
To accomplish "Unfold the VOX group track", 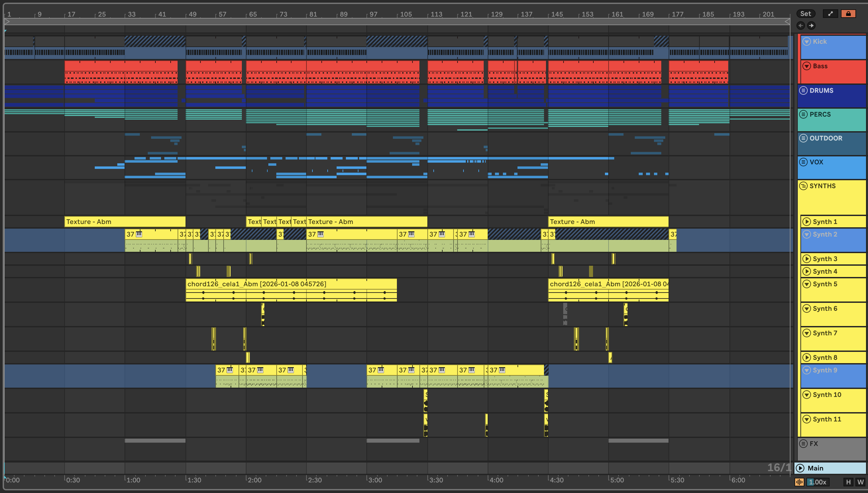I will click(x=803, y=162).
